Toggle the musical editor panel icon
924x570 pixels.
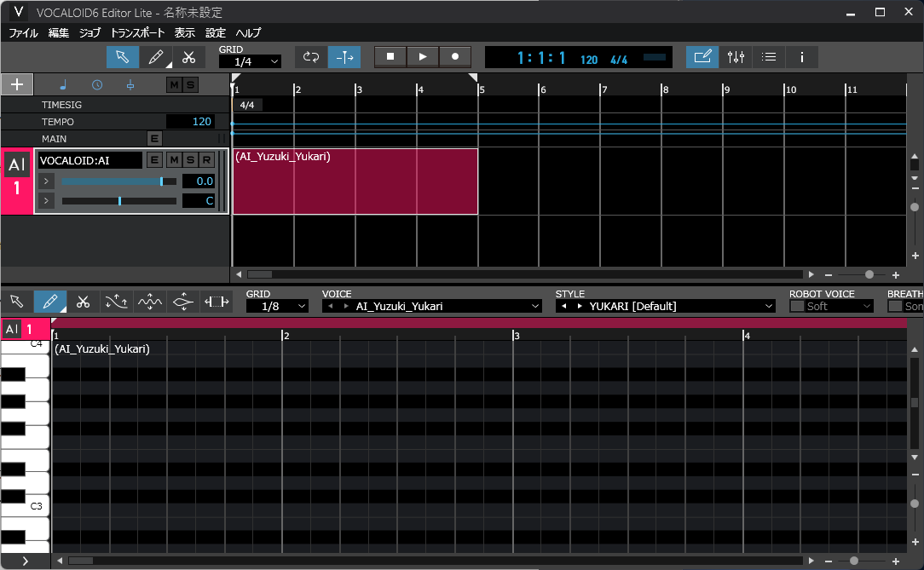coord(702,57)
